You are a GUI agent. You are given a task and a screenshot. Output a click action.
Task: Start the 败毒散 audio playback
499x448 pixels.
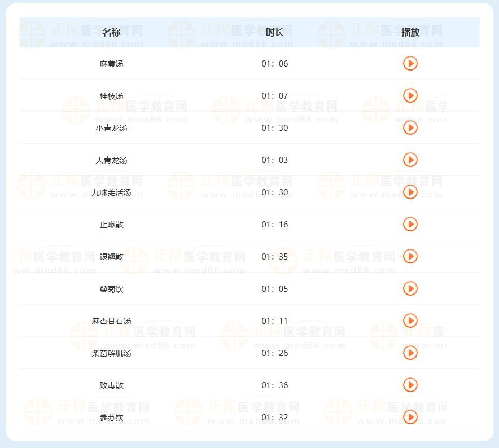[x=410, y=385]
